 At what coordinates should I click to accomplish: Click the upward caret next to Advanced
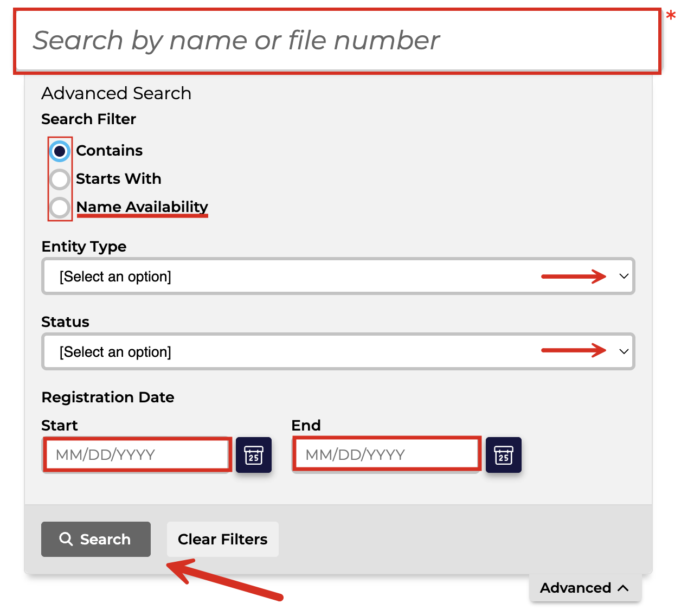(x=623, y=588)
